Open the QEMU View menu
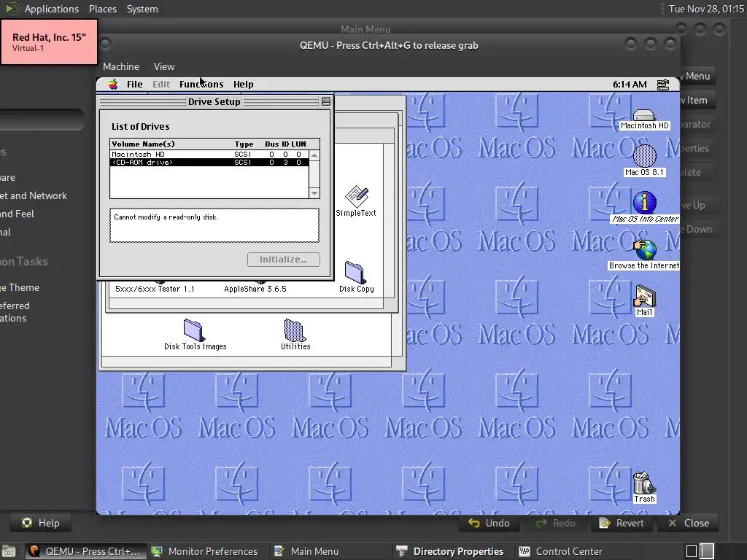Viewport: 747px width, 560px height. pyautogui.click(x=164, y=66)
